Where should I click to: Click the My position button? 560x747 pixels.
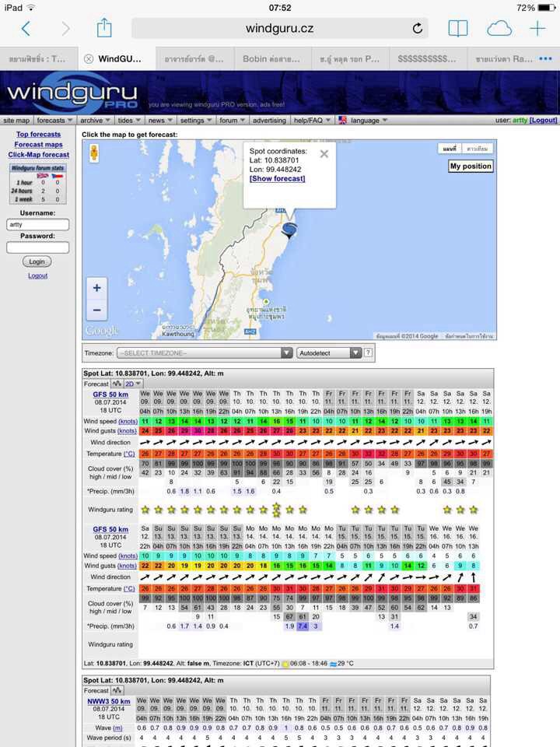pyautogui.click(x=471, y=166)
